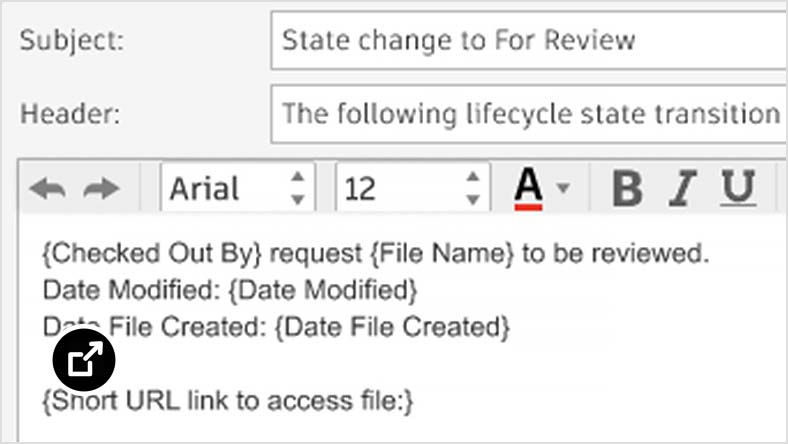This screenshot has height=444, width=788.
Task: Decrease font size with down arrow
Action: [472, 200]
